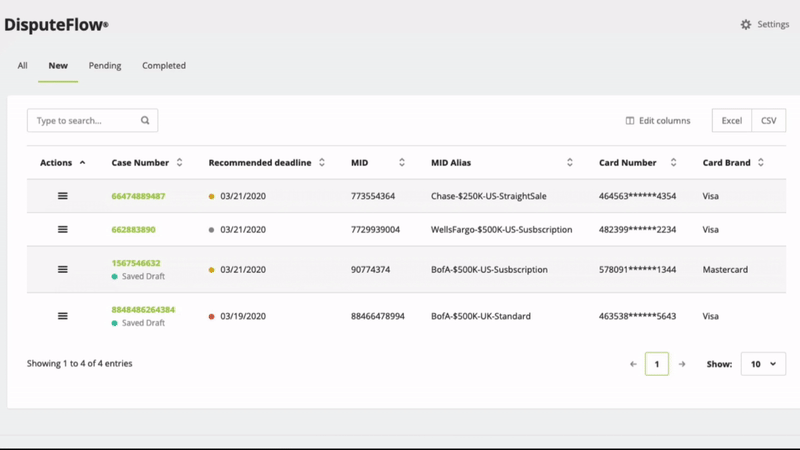
Task: Sort by Card Number arrows
Action: coord(673,163)
